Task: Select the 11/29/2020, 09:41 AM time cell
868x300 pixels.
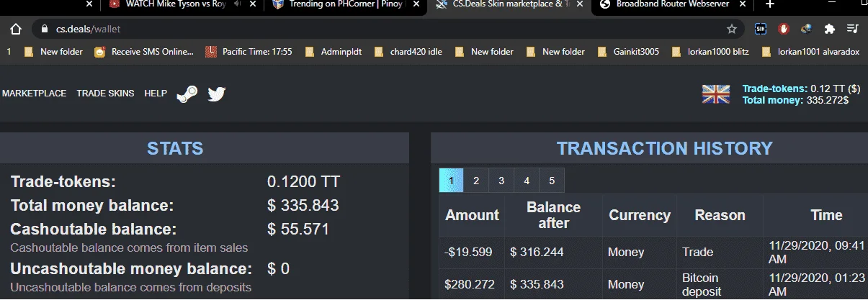Action: (816, 252)
